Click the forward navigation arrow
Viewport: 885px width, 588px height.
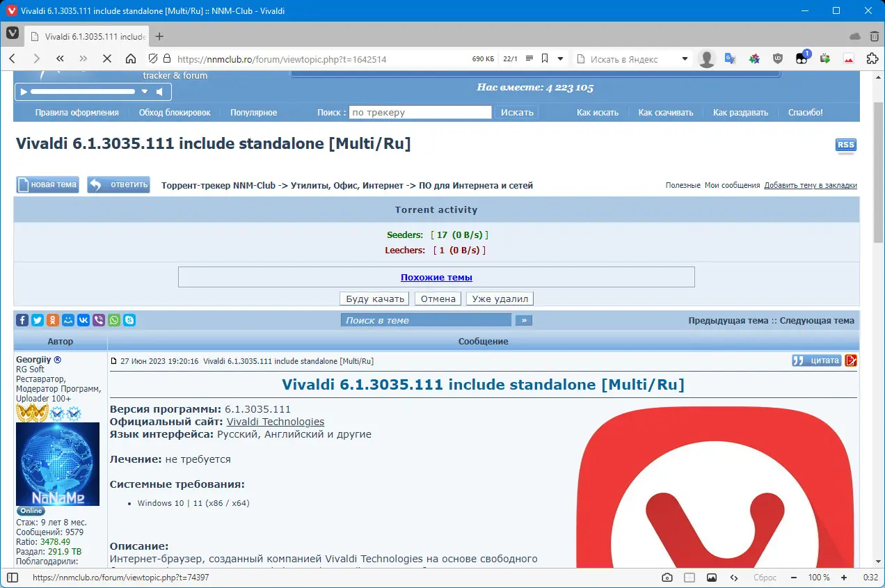point(36,59)
